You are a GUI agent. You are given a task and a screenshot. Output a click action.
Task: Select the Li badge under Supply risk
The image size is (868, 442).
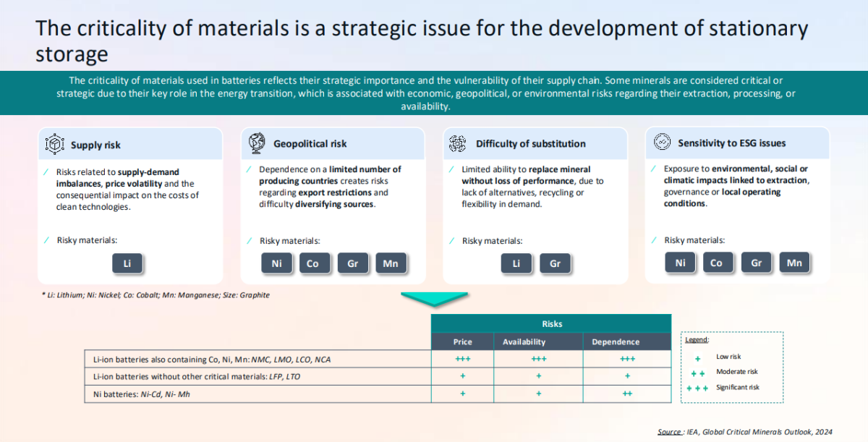pyautogui.click(x=128, y=263)
